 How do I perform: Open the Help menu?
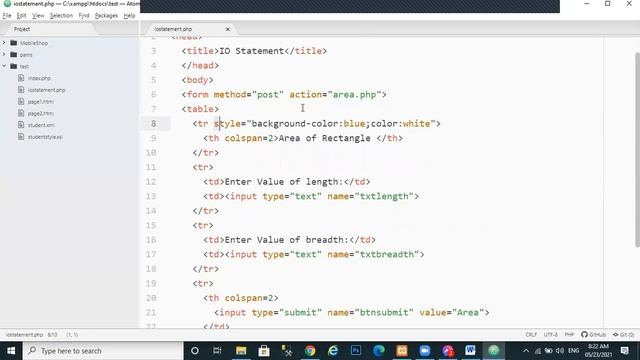tap(129, 16)
